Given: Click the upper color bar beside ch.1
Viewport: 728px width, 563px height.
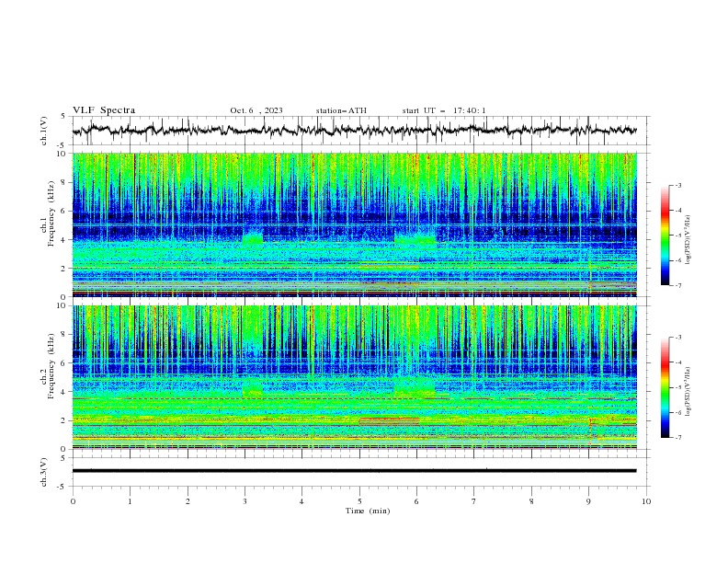Looking at the screenshot, I should [665, 235].
